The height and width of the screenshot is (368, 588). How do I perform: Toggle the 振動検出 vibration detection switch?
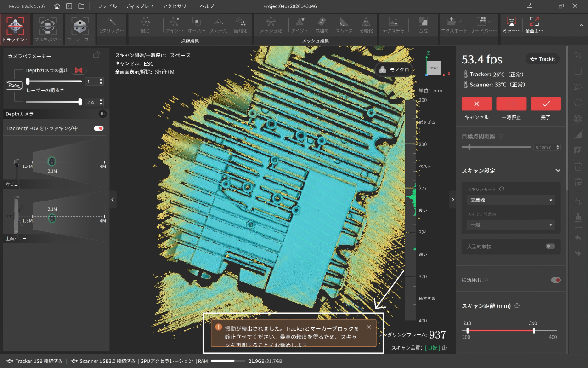pyautogui.click(x=556, y=280)
